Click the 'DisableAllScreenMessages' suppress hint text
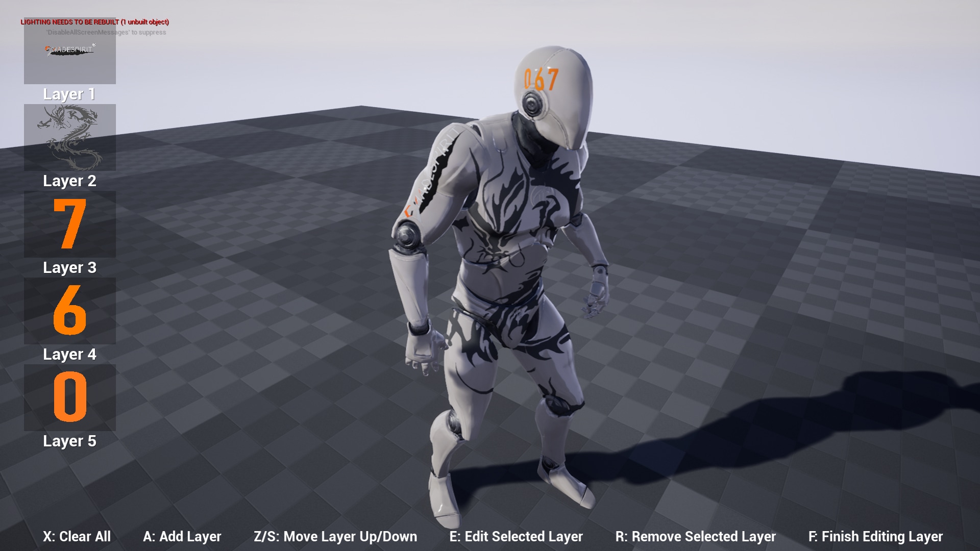 pos(106,32)
